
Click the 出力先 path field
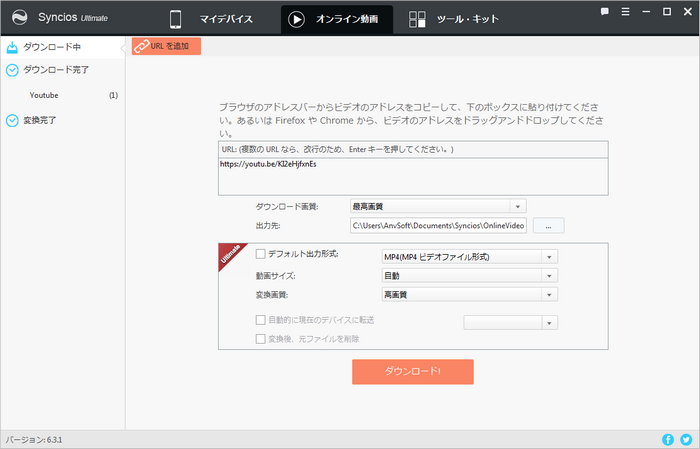(x=438, y=226)
